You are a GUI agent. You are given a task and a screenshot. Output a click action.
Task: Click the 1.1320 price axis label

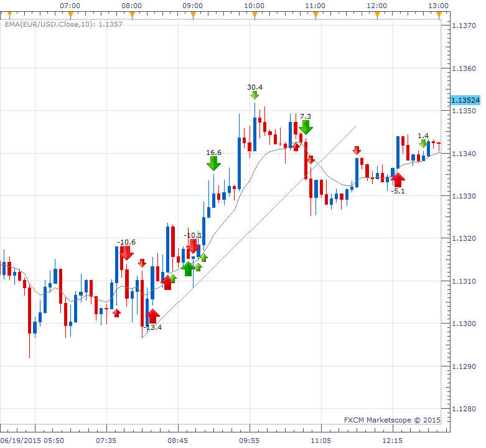(x=464, y=238)
